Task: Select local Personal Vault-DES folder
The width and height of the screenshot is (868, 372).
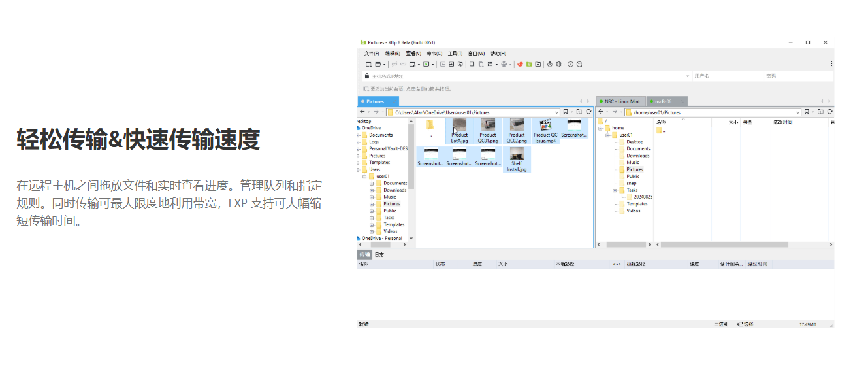Action: click(384, 149)
